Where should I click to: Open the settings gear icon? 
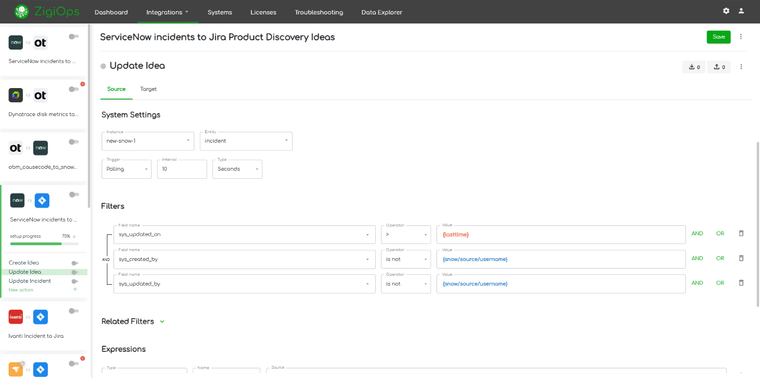(726, 11)
